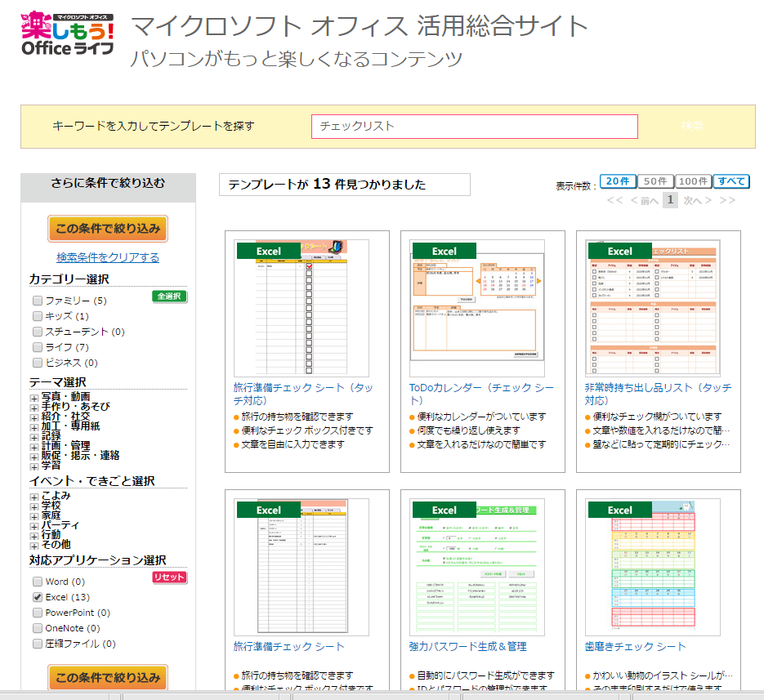Tick the ライフ category checkbox

point(38,347)
